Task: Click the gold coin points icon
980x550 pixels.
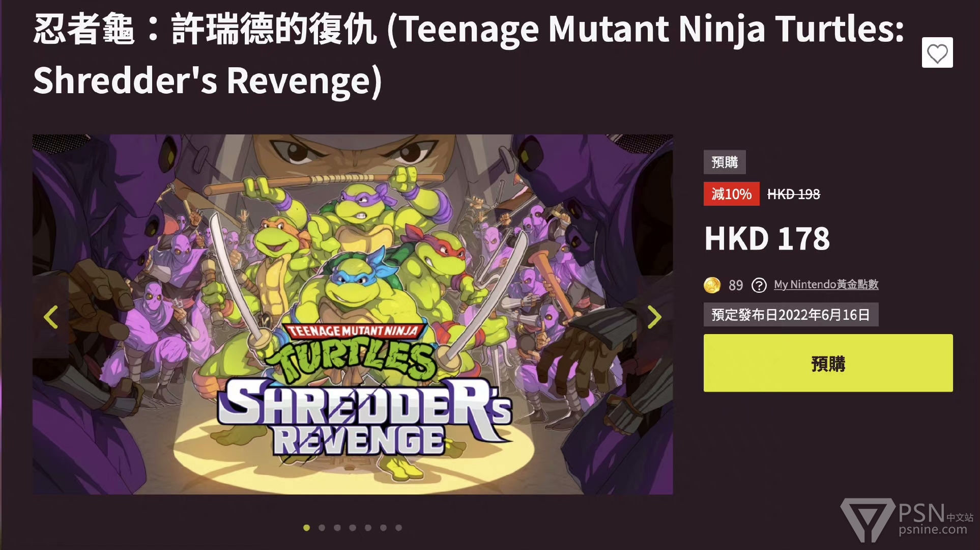Action: click(712, 285)
